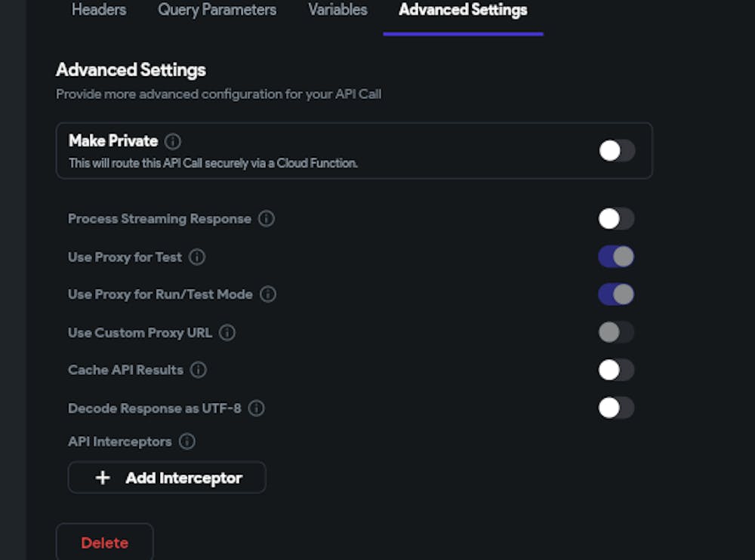This screenshot has height=560, width=755.
Task: Select the Variables tab
Action: click(337, 10)
